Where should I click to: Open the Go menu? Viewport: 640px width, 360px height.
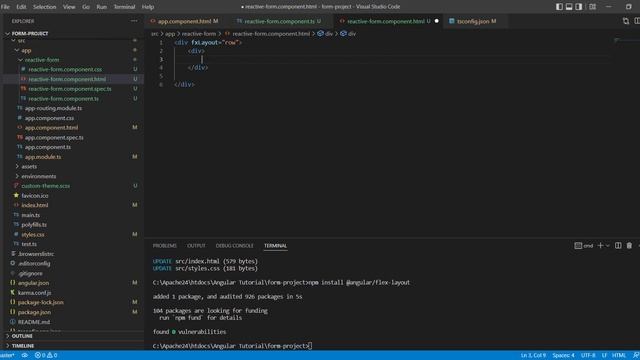click(86, 7)
